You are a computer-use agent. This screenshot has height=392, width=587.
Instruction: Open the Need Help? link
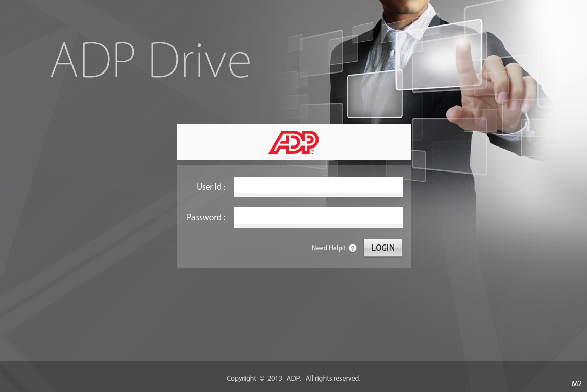pyautogui.click(x=328, y=248)
